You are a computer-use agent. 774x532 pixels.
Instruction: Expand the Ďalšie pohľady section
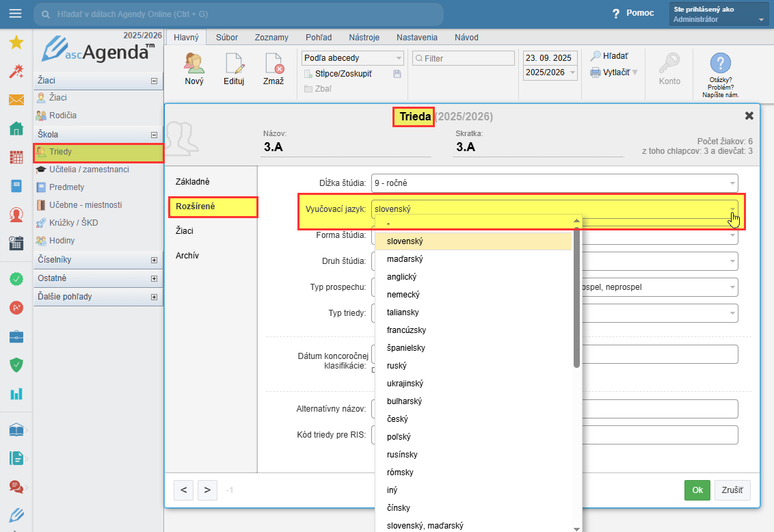(154, 297)
